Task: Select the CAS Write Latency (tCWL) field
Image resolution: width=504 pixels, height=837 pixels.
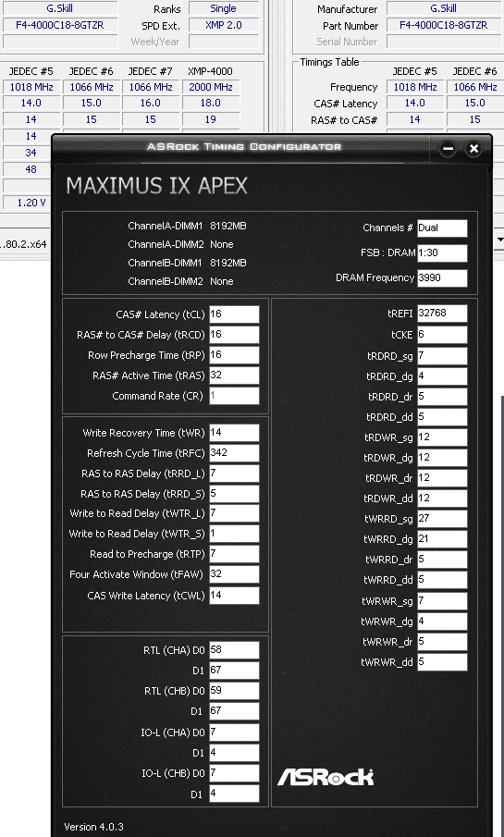Action: [234, 596]
